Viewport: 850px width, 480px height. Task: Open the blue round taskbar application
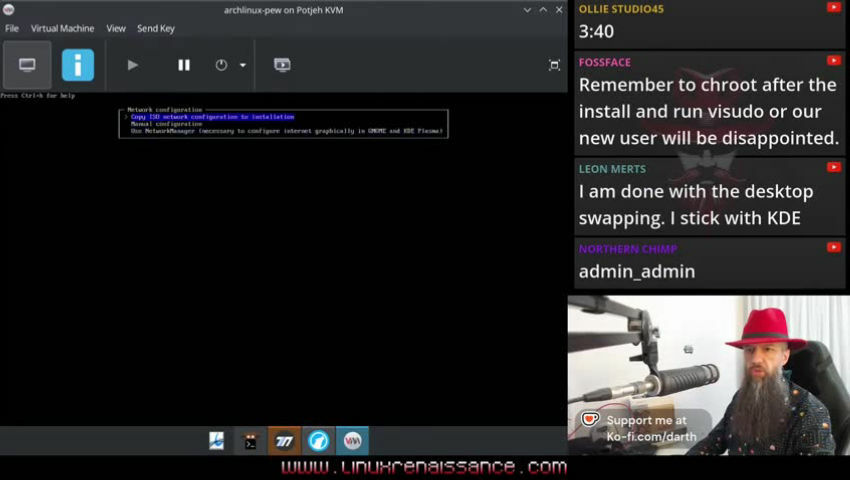click(318, 440)
